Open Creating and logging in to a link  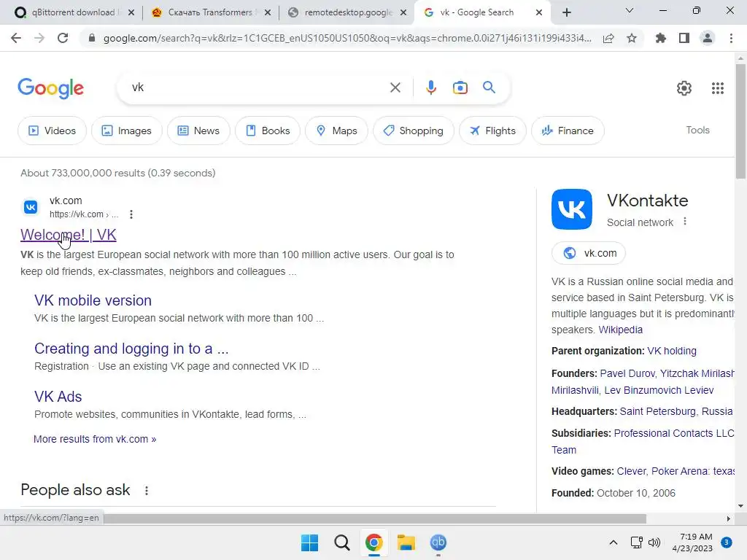click(131, 349)
